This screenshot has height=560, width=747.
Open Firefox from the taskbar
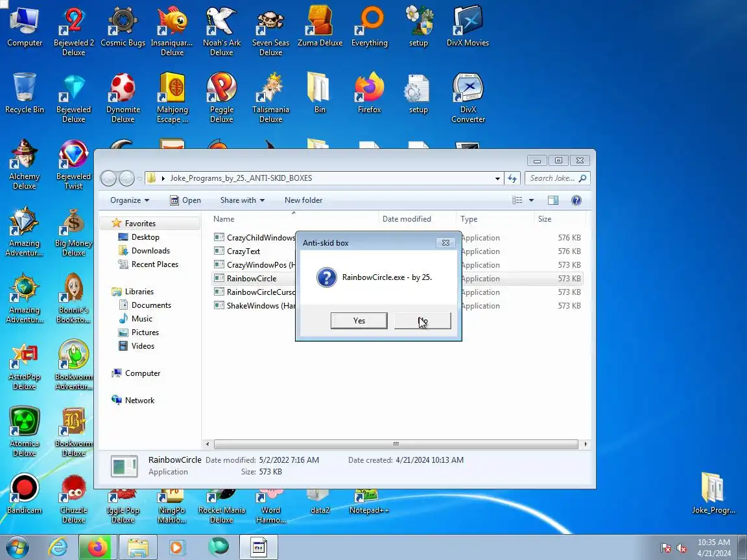click(x=98, y=547)
